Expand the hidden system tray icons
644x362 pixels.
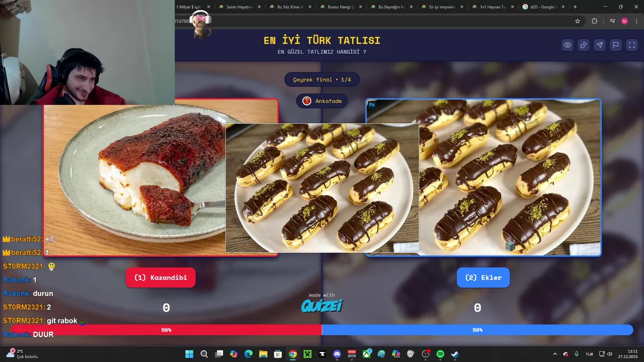coord(555,354)
